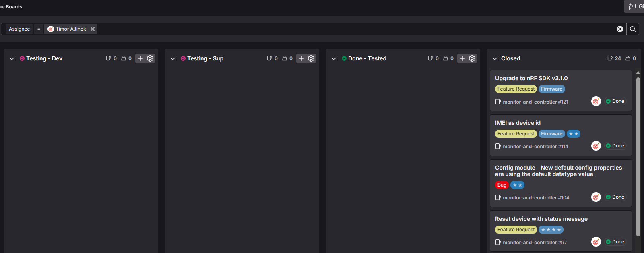Add new issue to Testing - Sup list
This screenshot has height=253, width=644.
301,58
